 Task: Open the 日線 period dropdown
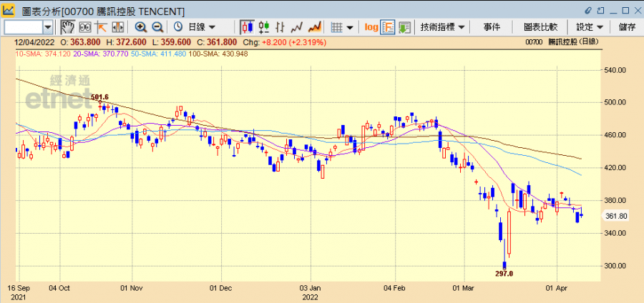(x=195, y=27)
